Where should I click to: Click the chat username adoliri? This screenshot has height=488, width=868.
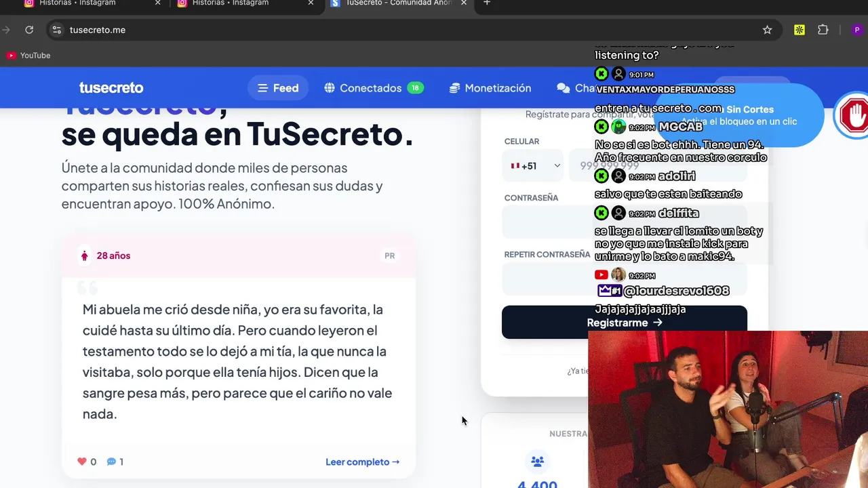coord(677,176)
